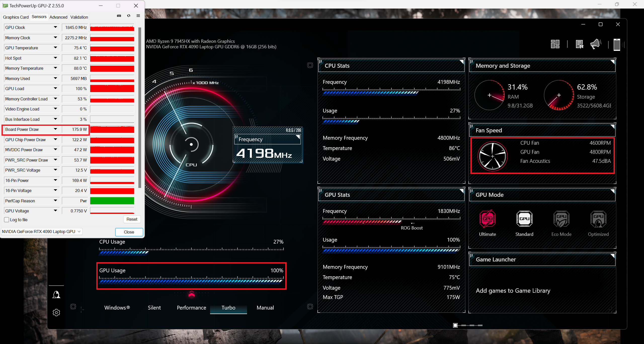Expand the Fan Speed panel corner
This screenshot has height=344, width=644.
613,126
